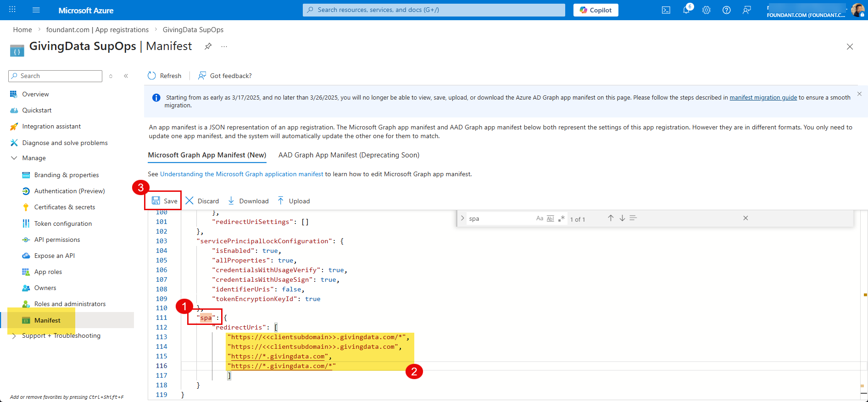Click the "spa" key on line 111
The width and height of the screenshot is (868, 402).
[x=206, y=318]
